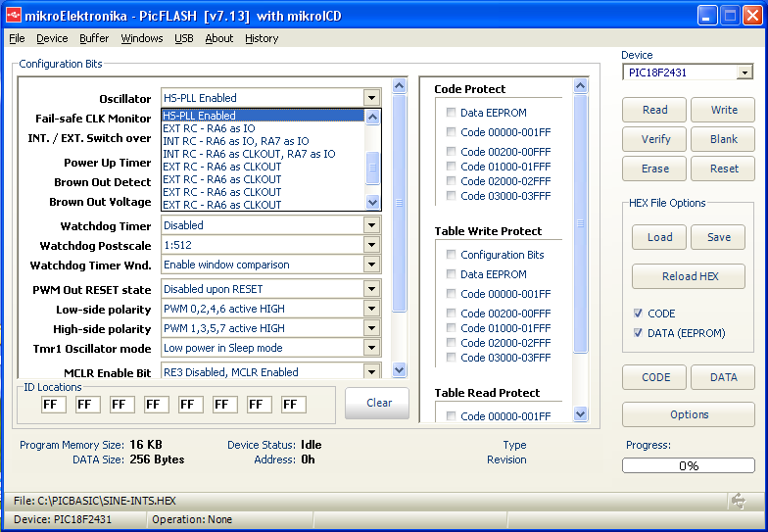768x532 pixels.
Task: Uncheck the CODE HEX file option
Action: click(639, 314)
